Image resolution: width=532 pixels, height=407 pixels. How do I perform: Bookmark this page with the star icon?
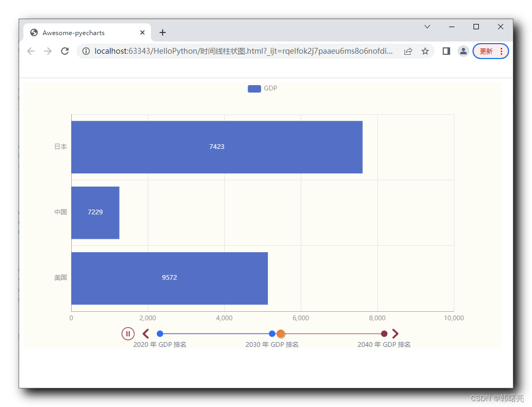pyautogui.click(x=425, y=51)
